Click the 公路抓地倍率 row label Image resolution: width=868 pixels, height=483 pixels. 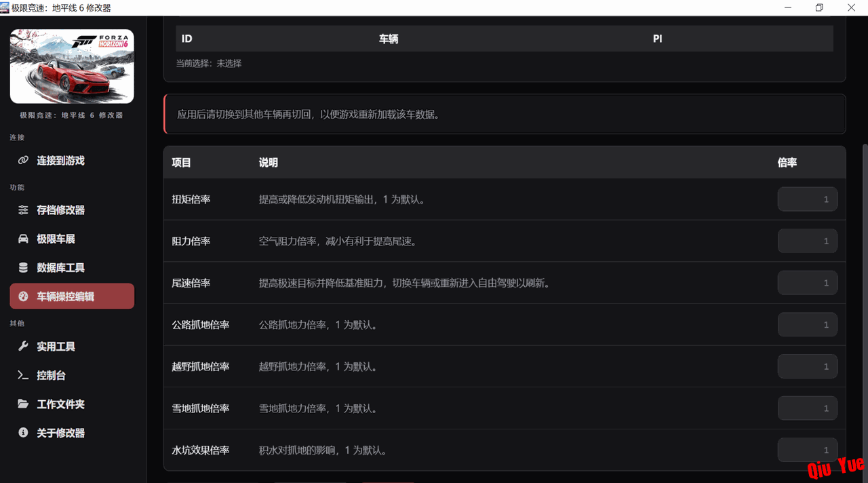coord(201,325)
